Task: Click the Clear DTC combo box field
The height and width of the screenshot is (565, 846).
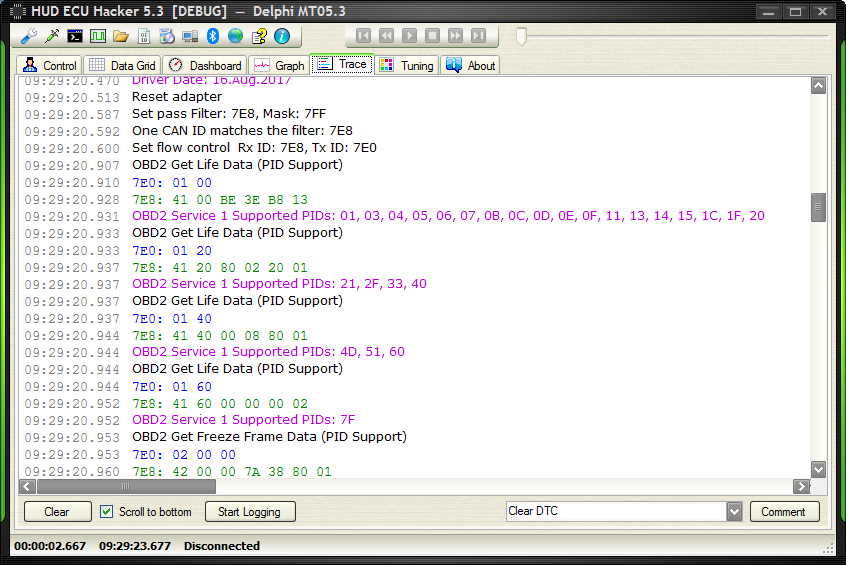Action: 616,511
